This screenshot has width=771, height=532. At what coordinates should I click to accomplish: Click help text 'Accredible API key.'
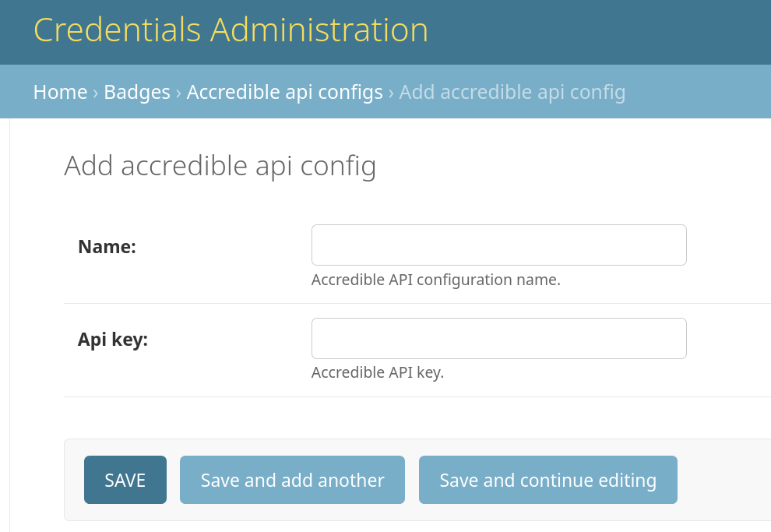(x=378, y=372)
